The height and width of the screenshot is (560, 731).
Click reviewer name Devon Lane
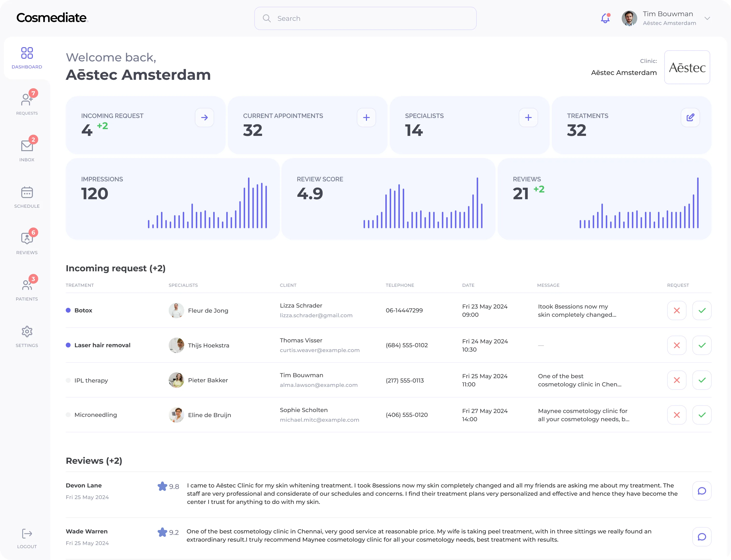pos(84,485)
